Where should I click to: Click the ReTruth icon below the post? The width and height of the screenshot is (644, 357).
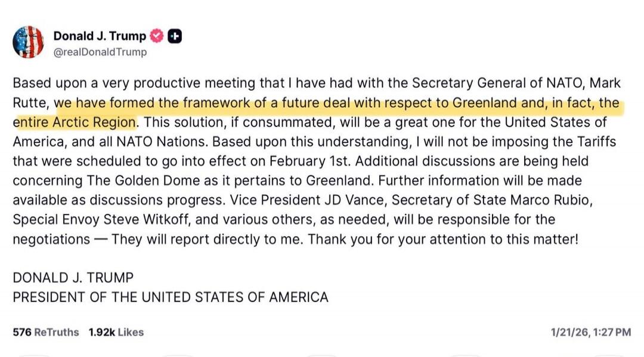(x=178, y=354)
